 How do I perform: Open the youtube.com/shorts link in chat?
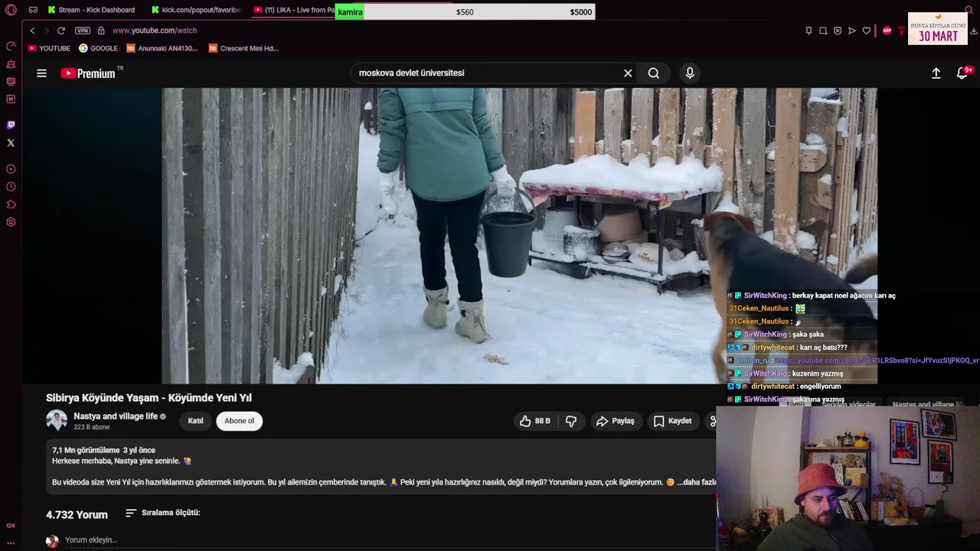[x=877, y=360]
